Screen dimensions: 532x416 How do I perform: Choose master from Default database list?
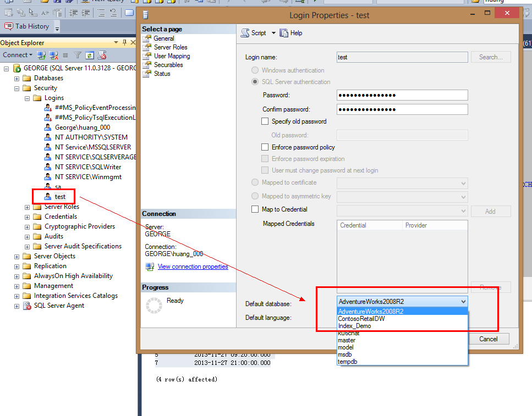(347, 340)
